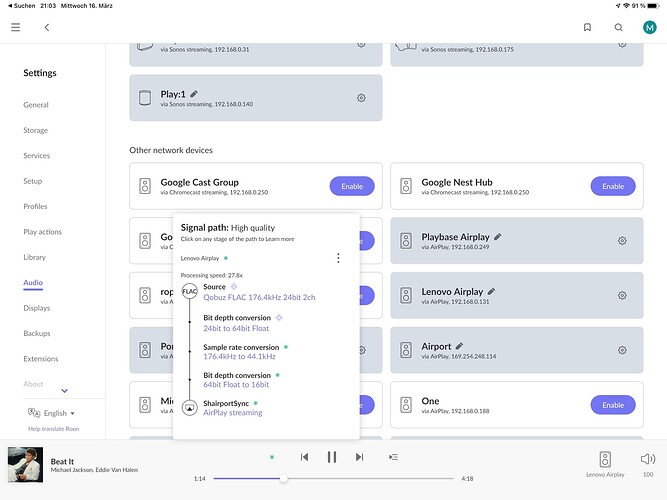The height and width of the screenshot is (500, 667).
Task: Go back with the back arrow
Action: coord(47,27)
